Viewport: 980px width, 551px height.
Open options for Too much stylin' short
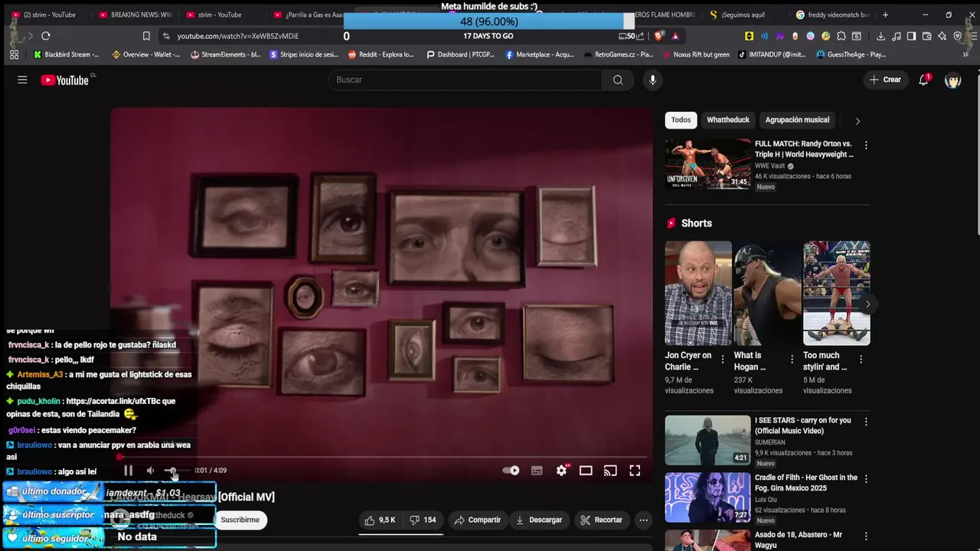coord(861,359)
